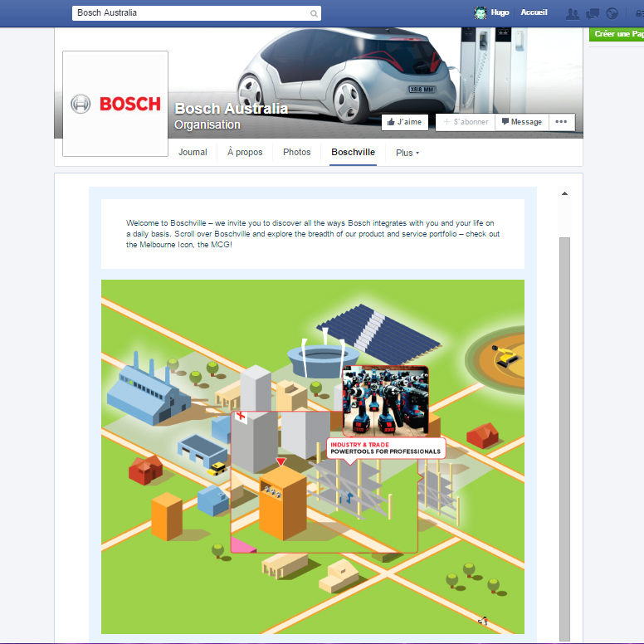Click the Bosch logo profile picture
Screen dimensions: 644x644
click(115, 104)
